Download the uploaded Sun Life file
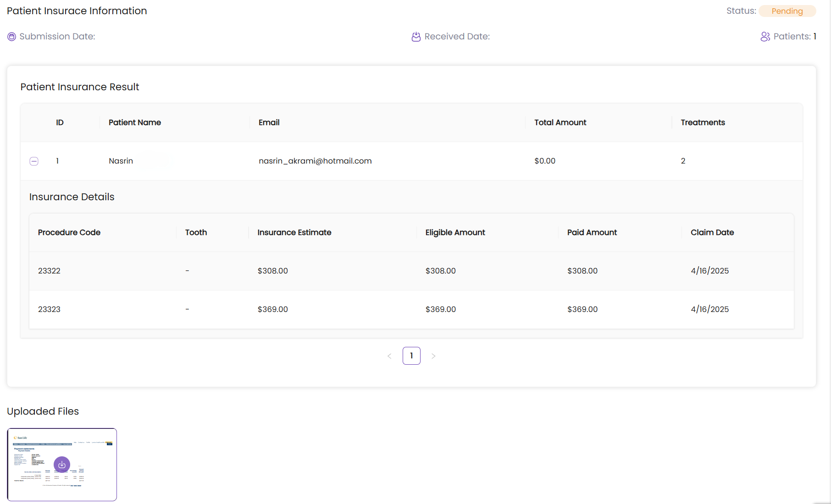This screenshot has height=504, width=831. tap(62, 465)
